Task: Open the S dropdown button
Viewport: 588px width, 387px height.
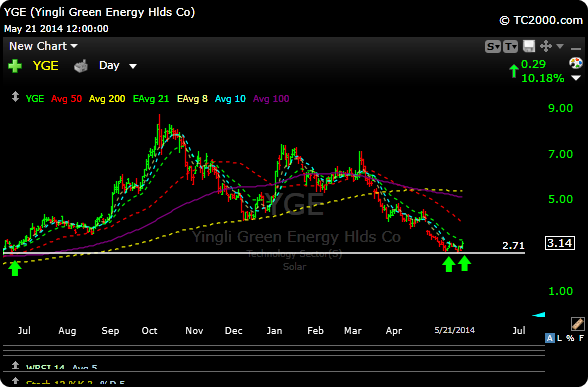Action: click(x=493, y=46)
